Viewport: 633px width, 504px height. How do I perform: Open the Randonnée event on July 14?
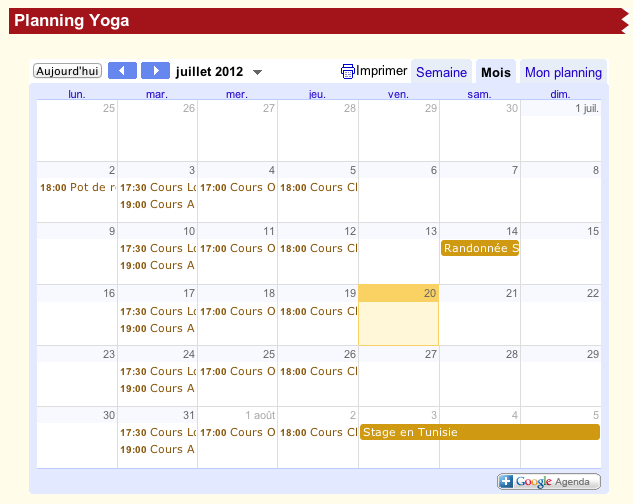[480, 248]
